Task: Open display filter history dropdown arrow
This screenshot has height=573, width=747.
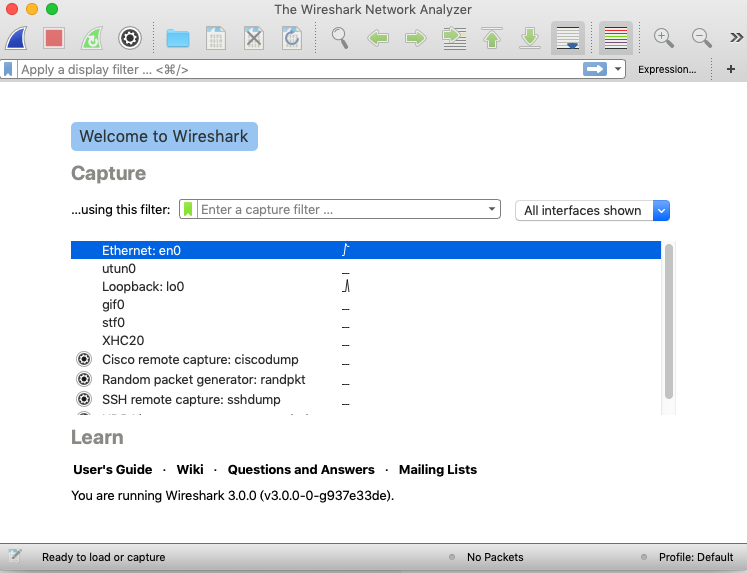Action: (x=617, y=70)
